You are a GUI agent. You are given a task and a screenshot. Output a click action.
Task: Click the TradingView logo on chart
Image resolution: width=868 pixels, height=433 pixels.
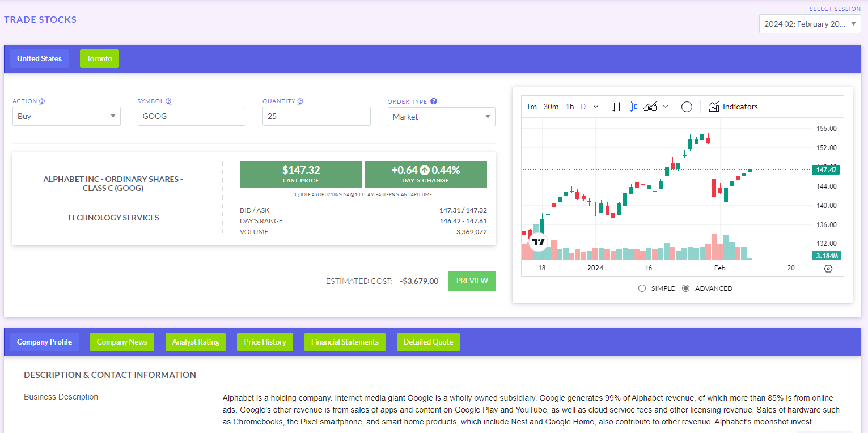(x=538, y=242)
